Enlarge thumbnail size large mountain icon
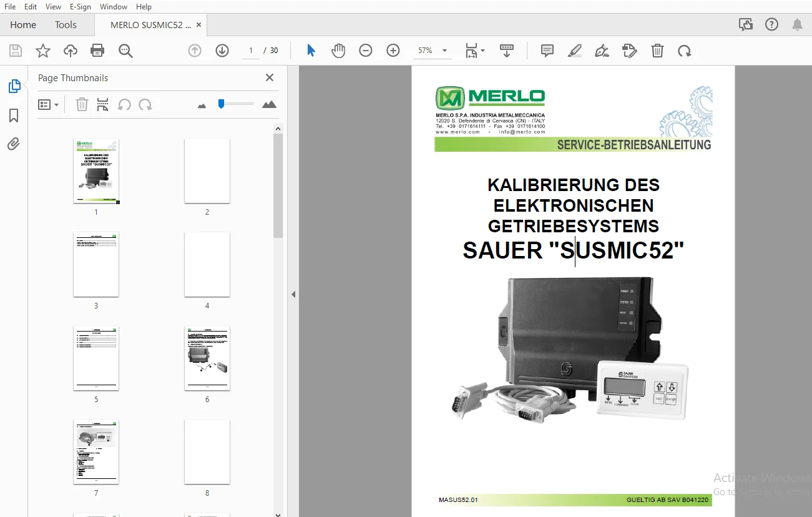The height and width of the screenshot is (517, 812). (x=269, y=104)
